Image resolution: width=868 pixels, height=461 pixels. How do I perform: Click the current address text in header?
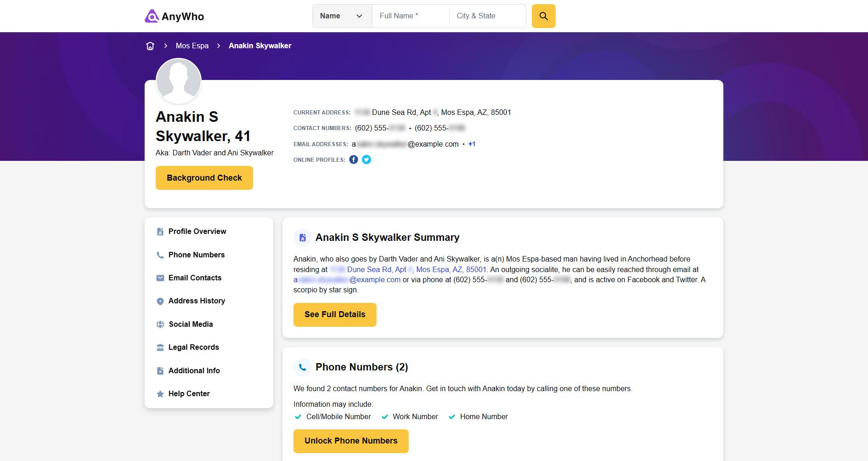[433, 113]
